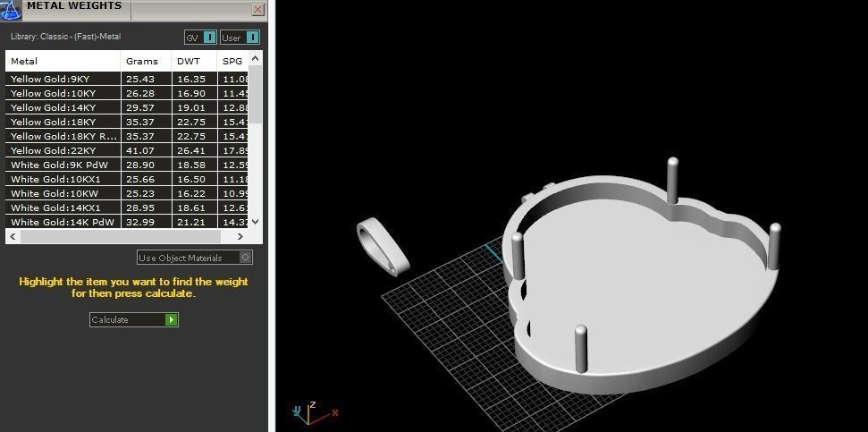Sort by the Metal column header

(63, 61)
